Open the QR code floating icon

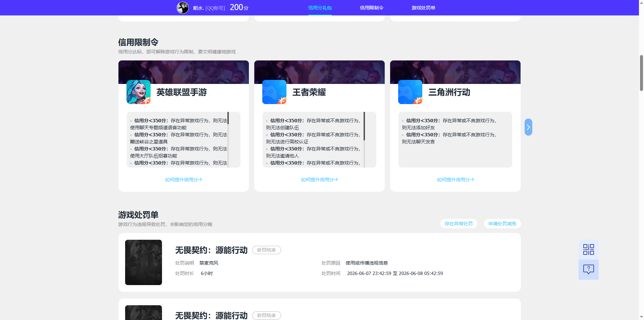[589, 249]
